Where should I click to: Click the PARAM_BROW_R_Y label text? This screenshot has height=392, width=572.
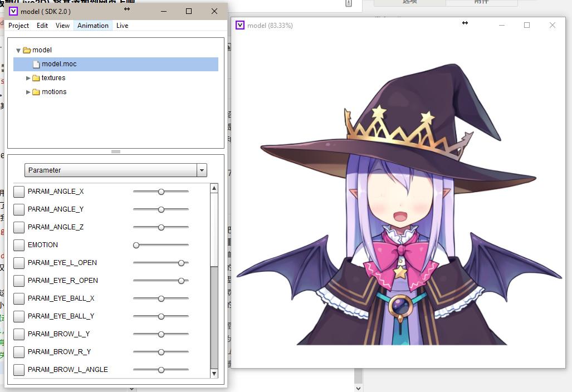59,352
